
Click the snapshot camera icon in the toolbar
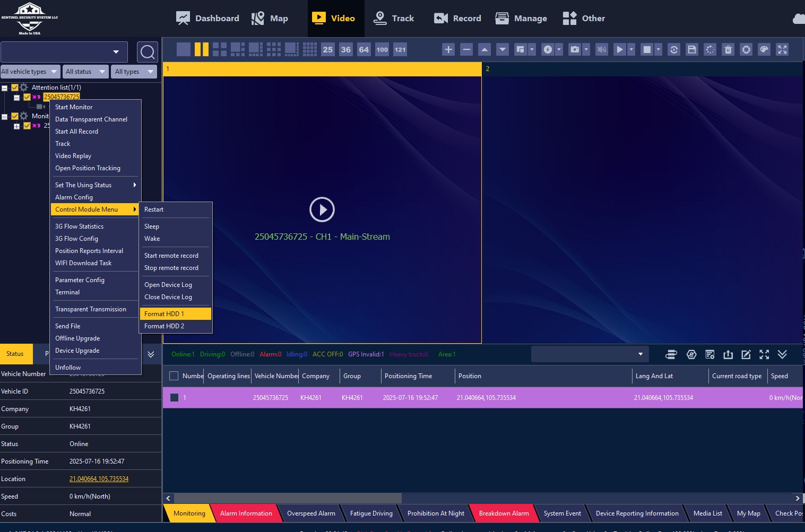574,49
